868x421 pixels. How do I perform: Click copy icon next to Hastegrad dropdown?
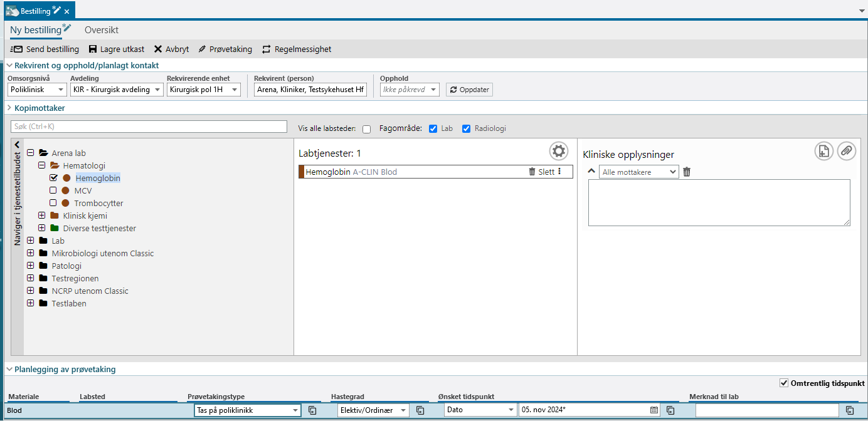pos(420,410)
